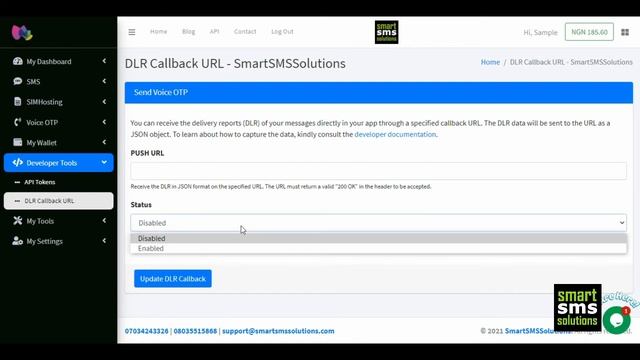Expand the My Tools menu chevron
The width and height of the screenshot is (640, 360).
click(104, 220)
